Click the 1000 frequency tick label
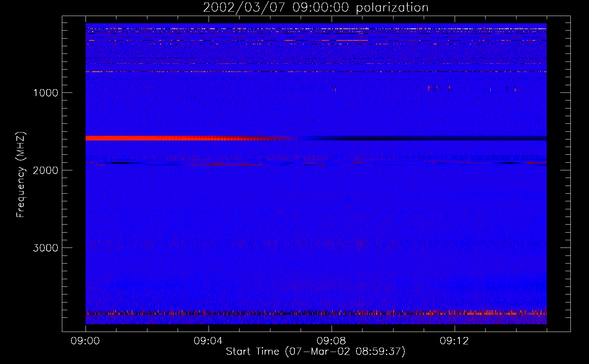589x364 pixels. [x=46, y=93]
